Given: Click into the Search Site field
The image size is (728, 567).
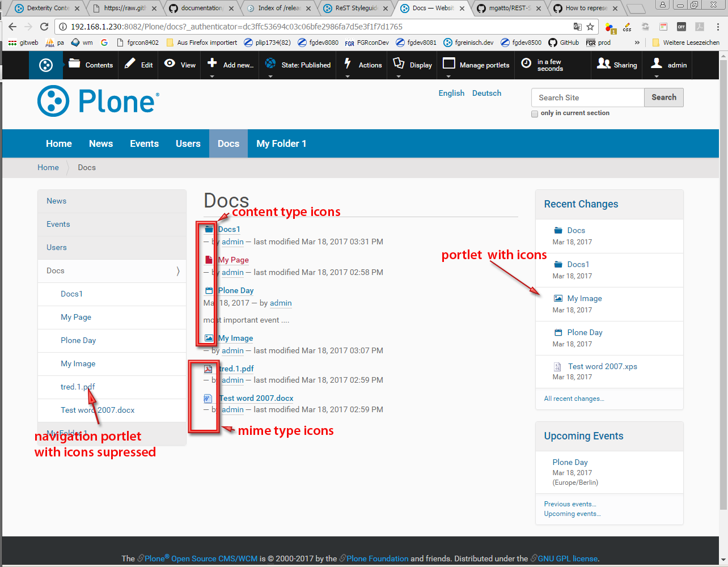Looking at the screenshot, I should tap(587, 98).
